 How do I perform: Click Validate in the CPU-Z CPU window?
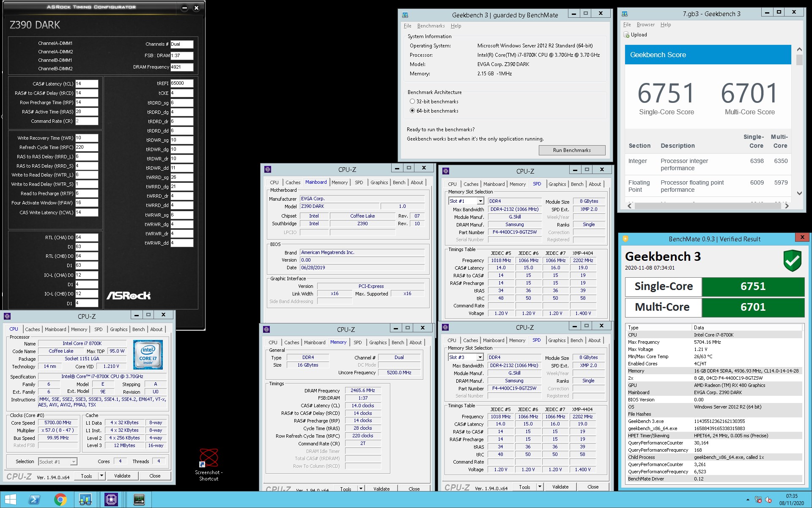(x=122, y=476)
